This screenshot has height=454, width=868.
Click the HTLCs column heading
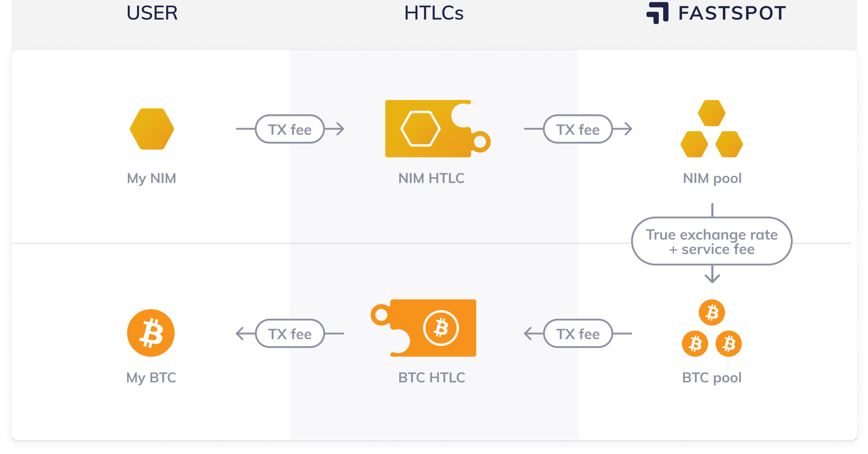[x=434, y=13]
